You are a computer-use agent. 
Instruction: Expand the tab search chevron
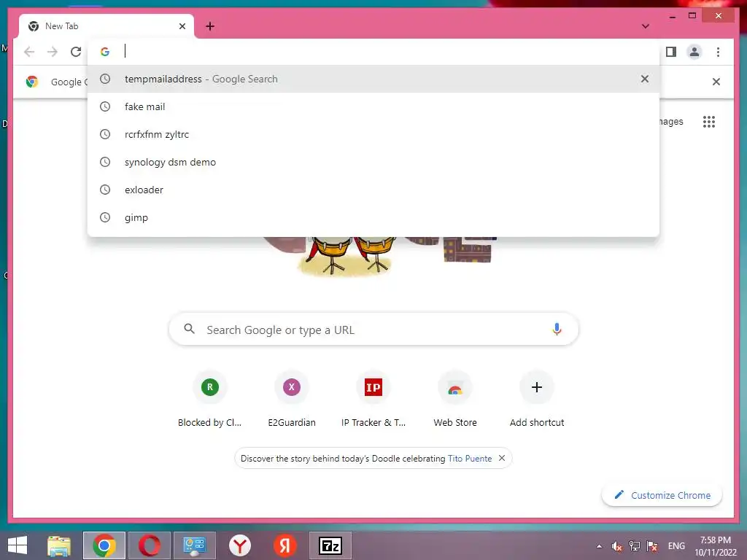pos(646,26)
